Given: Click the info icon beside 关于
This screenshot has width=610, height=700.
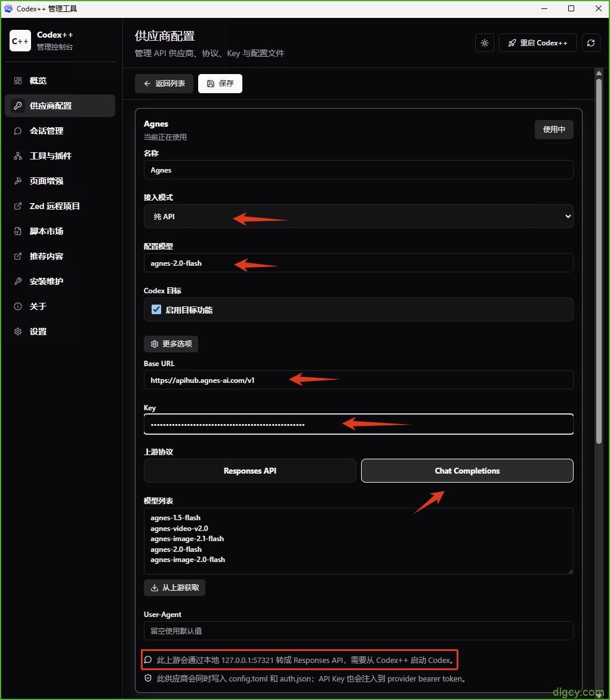Looking at the screenshot, I should tap(18, 306).
